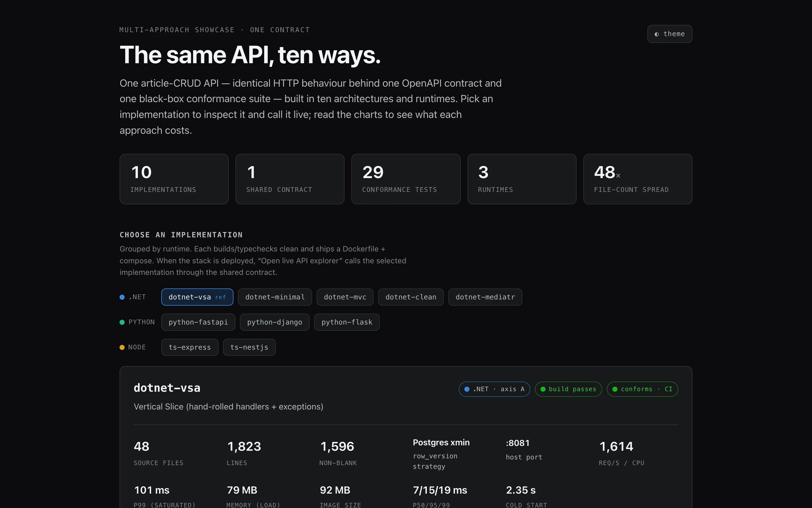Choose the python-django chip
Viewport: 812px width, 508px height.
[x=274, y=322]
